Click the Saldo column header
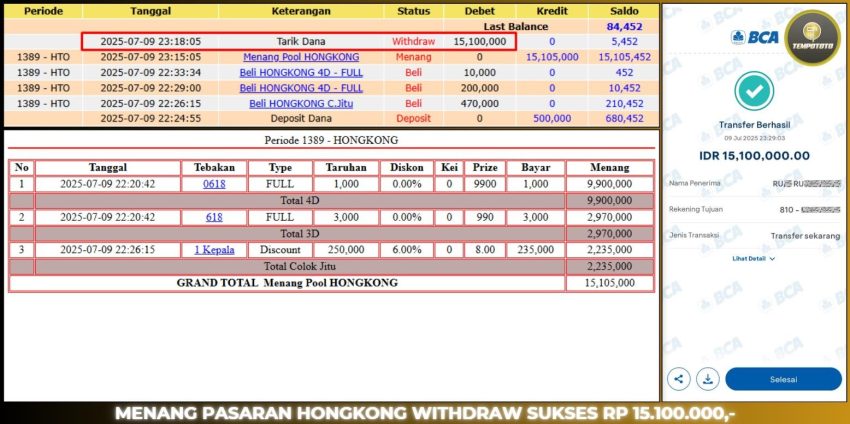The width and height of the screenshot is (850, 424). 624,11
